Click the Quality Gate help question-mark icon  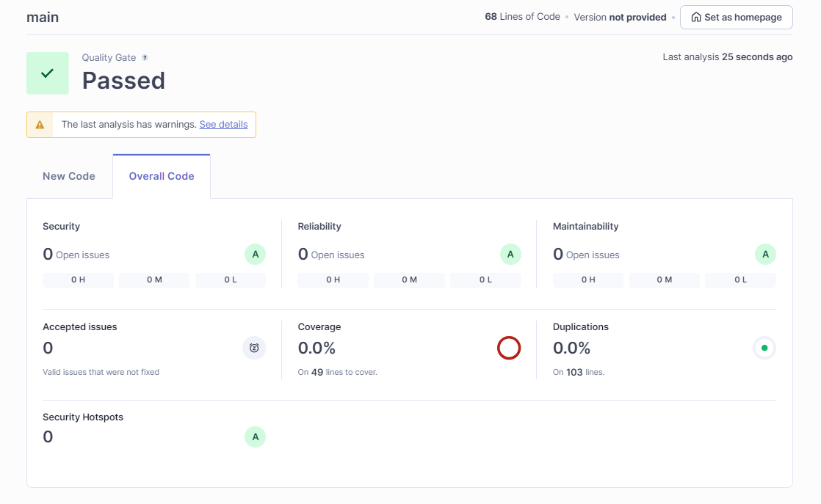coord(145,58)
